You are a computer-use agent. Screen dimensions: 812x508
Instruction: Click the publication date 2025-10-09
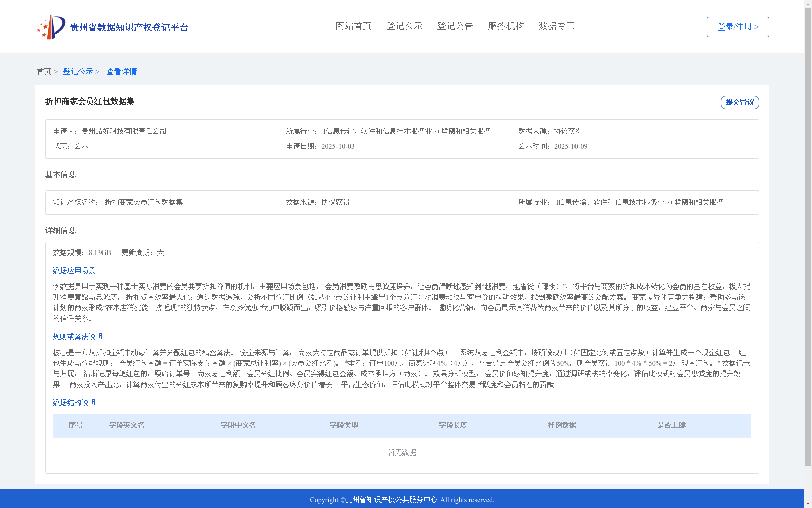pos(570,147)
